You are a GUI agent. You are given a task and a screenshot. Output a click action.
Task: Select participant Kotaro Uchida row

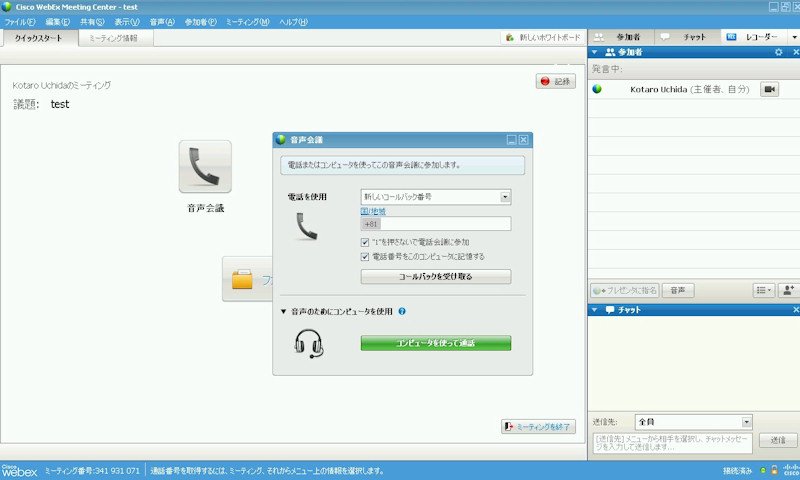[x=694, y=89]
